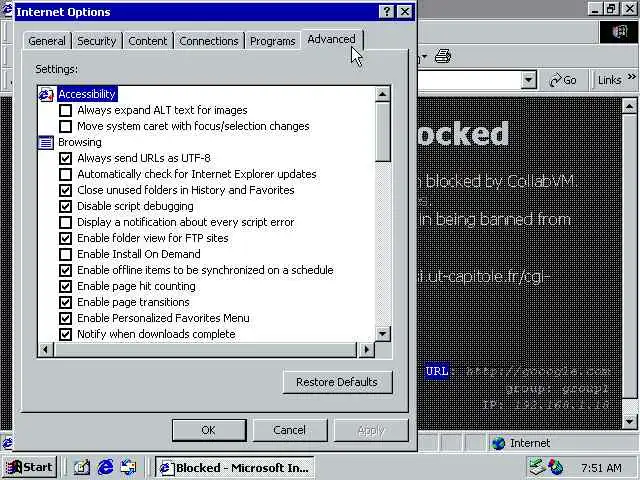Open the dropdown arrow left of Print icon
640x480 pixels.
pyautogui.click(x=423, y=57)
